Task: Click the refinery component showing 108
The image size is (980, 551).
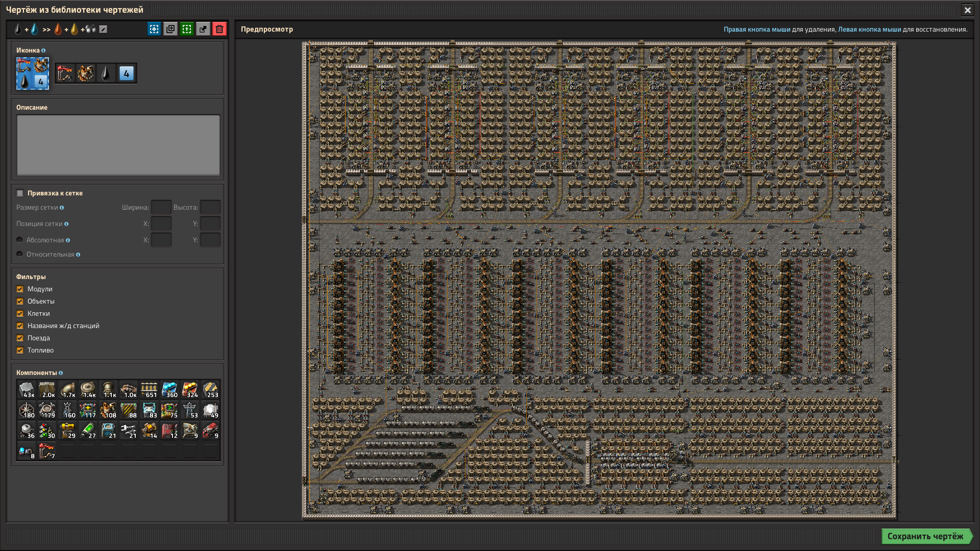Action: (108, 410)
